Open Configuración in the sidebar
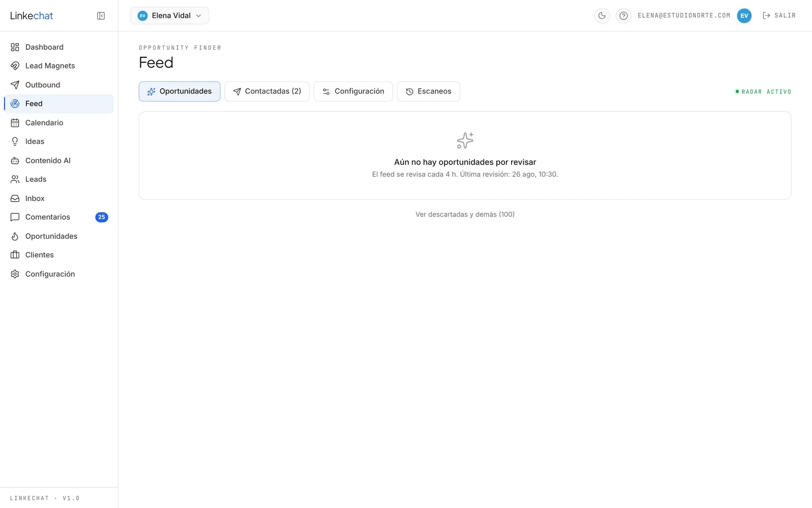This screenshot has width=812, height=508. 59,274
